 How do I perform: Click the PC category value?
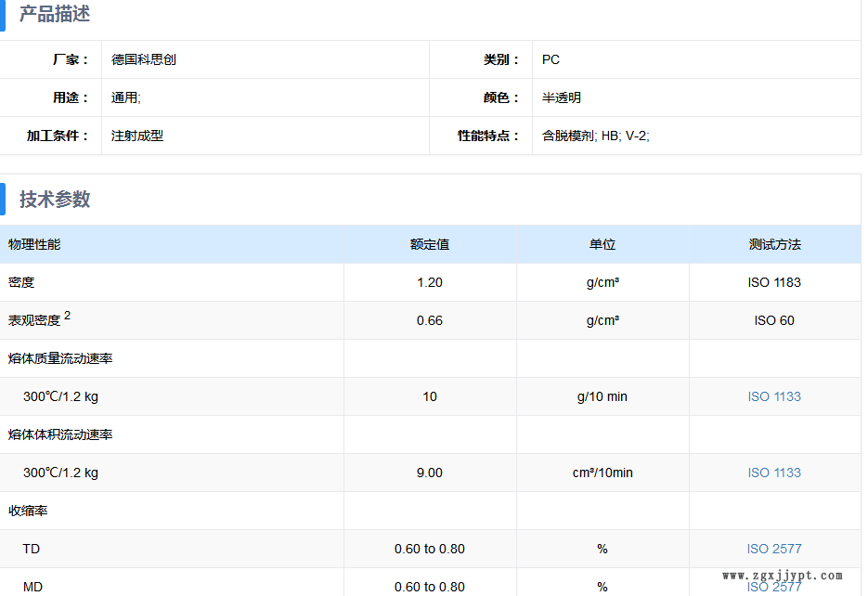click(x=551, y=59)
